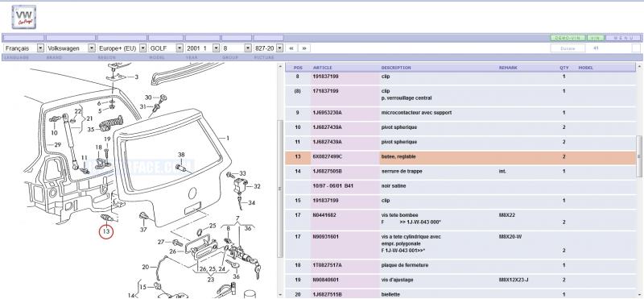Viewport: 644px width, 299px height.
Task: Select row 14 serrure de trappe
Action: (460, 172)
